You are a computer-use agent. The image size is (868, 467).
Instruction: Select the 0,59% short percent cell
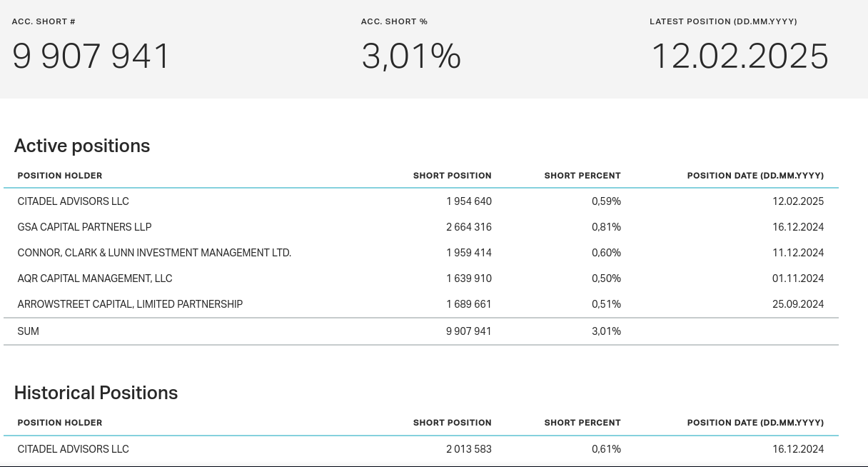tap(606, 201)
